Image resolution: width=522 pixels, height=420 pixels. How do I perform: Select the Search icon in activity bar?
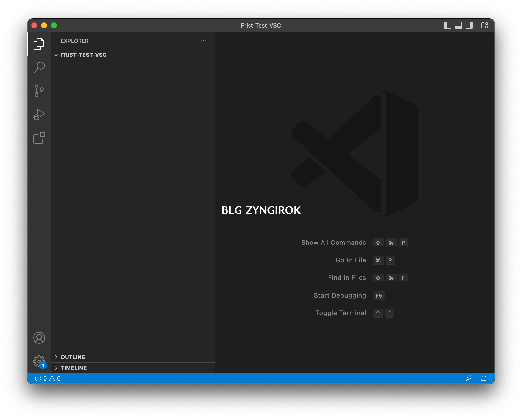click(39, 67)
